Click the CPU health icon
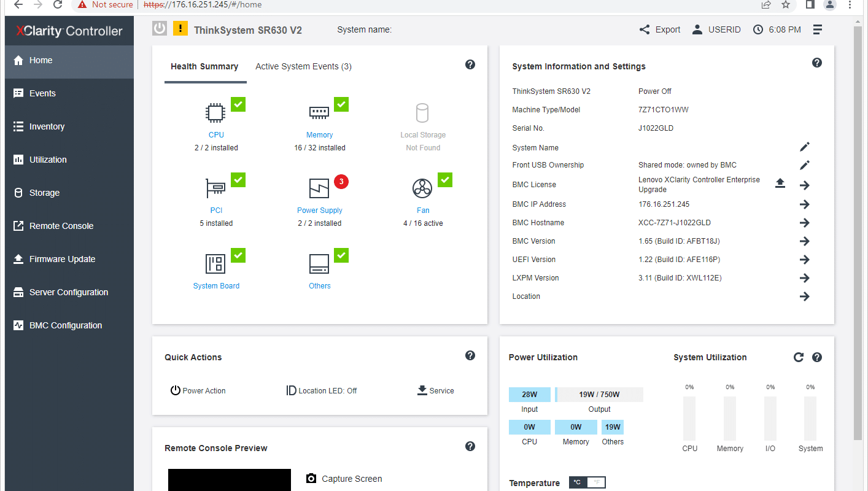This screenshot has height=491, width=868. click(x=215, y=112)
